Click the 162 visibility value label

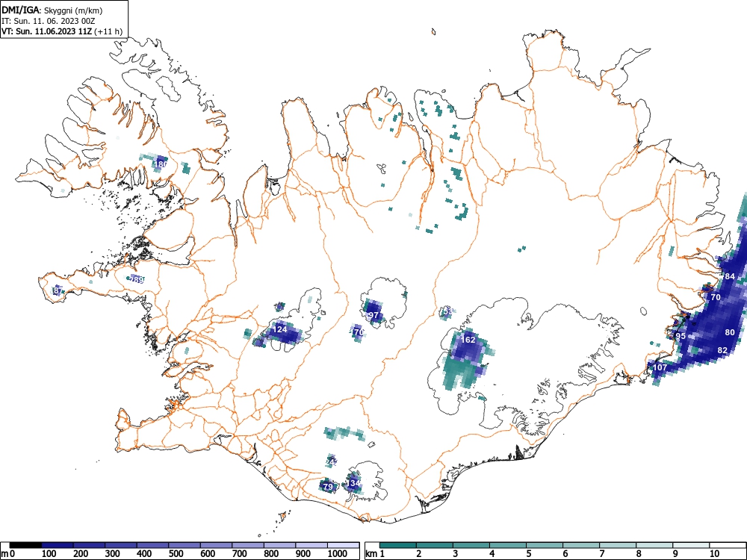[x=468, y=340]
